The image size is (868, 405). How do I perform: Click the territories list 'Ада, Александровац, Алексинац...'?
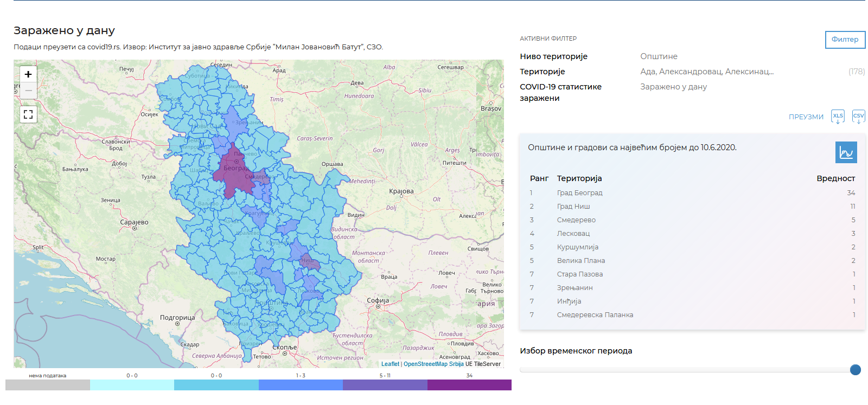pos(706,72)
